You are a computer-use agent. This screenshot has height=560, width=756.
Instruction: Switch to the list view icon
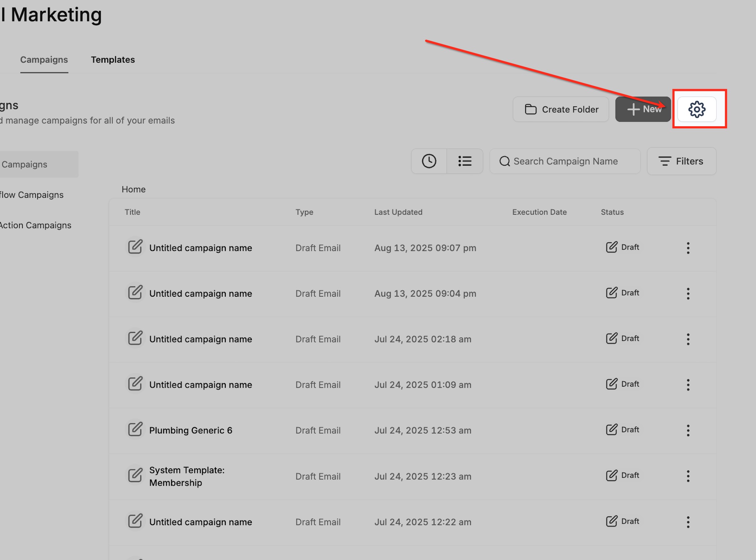(465, 161)
